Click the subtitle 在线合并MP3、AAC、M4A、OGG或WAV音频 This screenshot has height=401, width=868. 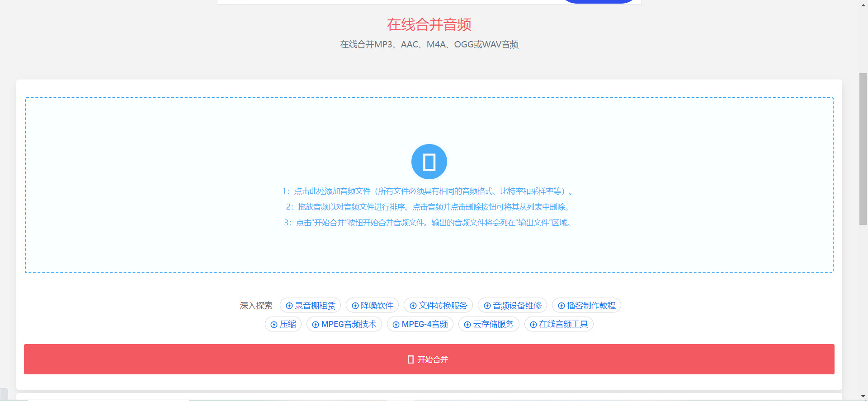(429, 44)
